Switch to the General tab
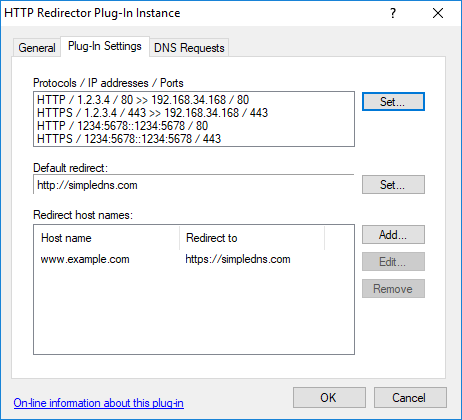This screenshot has height=420, width=462. point(37,48)
